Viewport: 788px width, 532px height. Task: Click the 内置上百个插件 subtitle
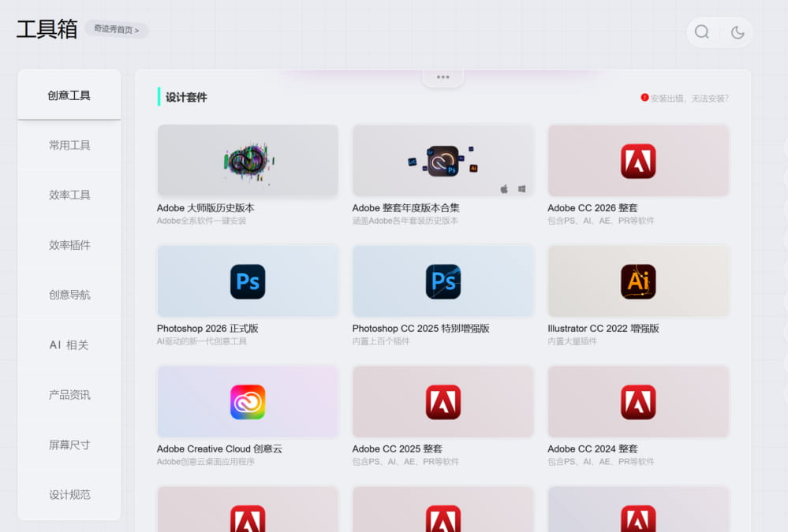pyautogui.click(x=381, y=341)
